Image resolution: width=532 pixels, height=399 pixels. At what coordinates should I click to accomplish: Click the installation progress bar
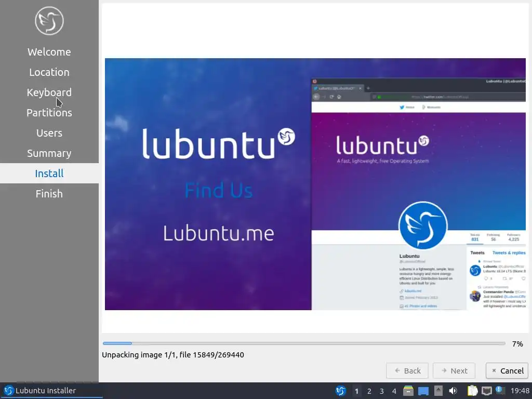[304, 344]
